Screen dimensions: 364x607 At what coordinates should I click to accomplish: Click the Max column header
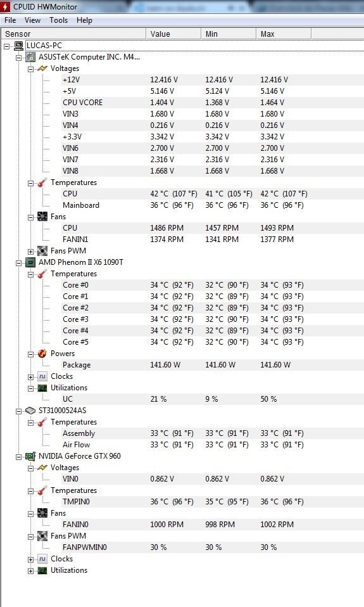(x=283, y=34)
